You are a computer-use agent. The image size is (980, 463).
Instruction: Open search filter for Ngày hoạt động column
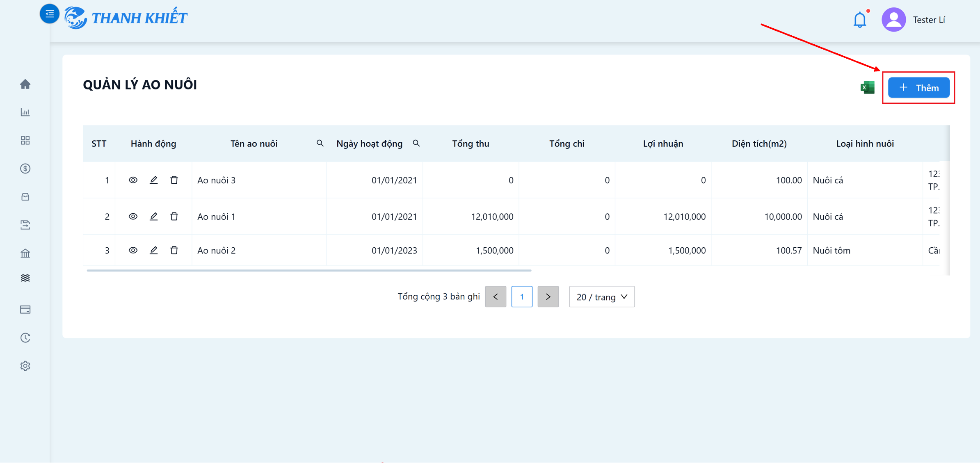[x=416, y=143]
